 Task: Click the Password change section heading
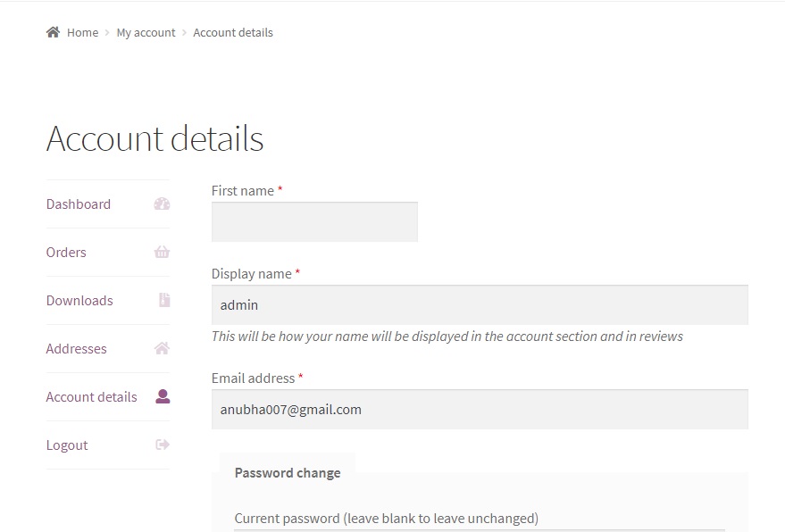[288, 473]
